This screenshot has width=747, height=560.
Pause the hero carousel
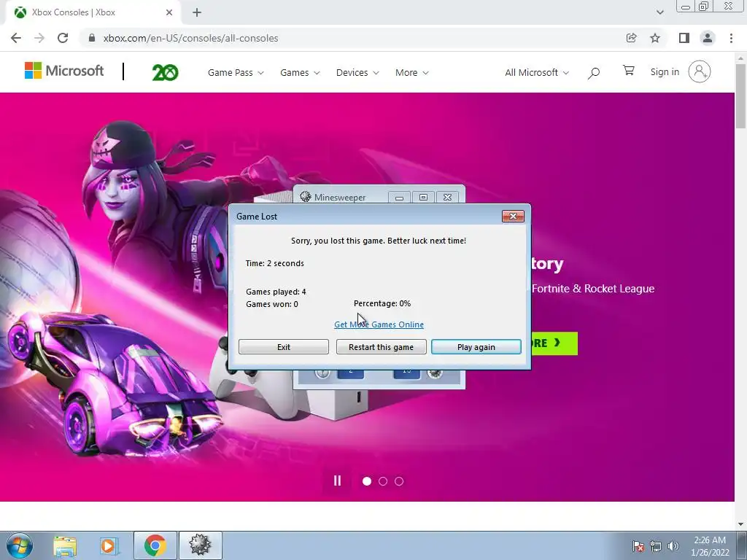click(337, 481)
